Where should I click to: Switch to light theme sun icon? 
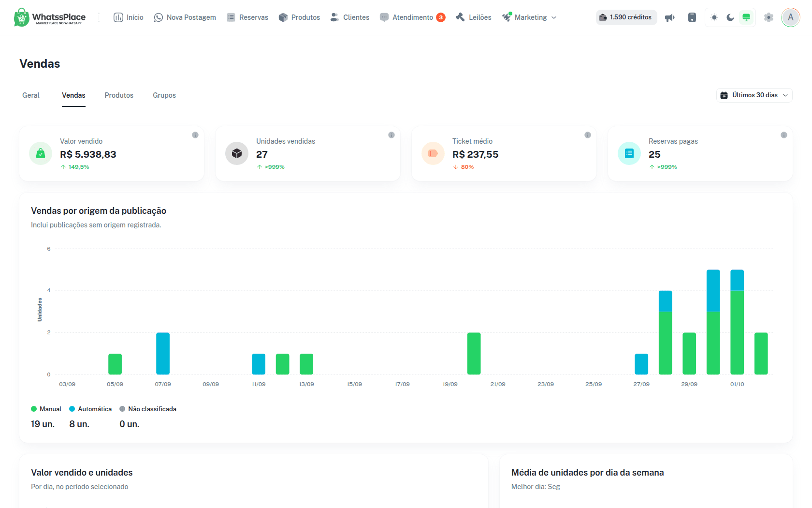tap(714, 17)
